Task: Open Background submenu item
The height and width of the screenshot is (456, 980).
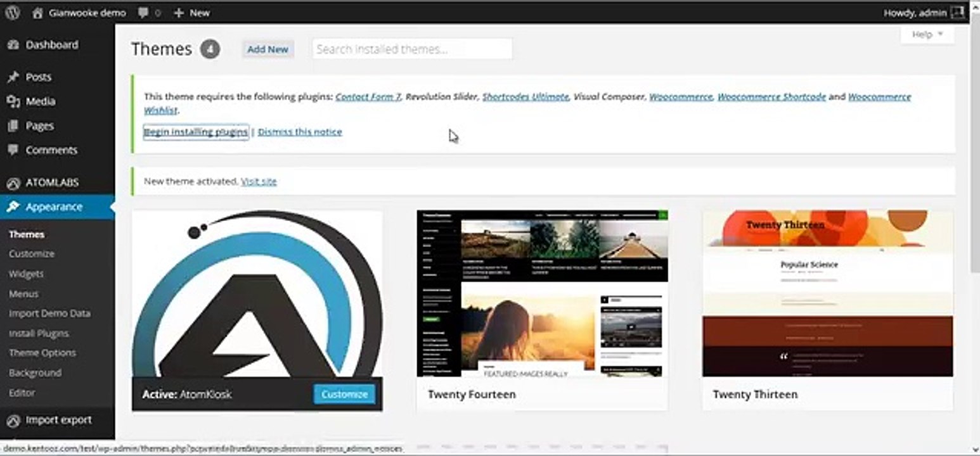Action: [35, 373]
